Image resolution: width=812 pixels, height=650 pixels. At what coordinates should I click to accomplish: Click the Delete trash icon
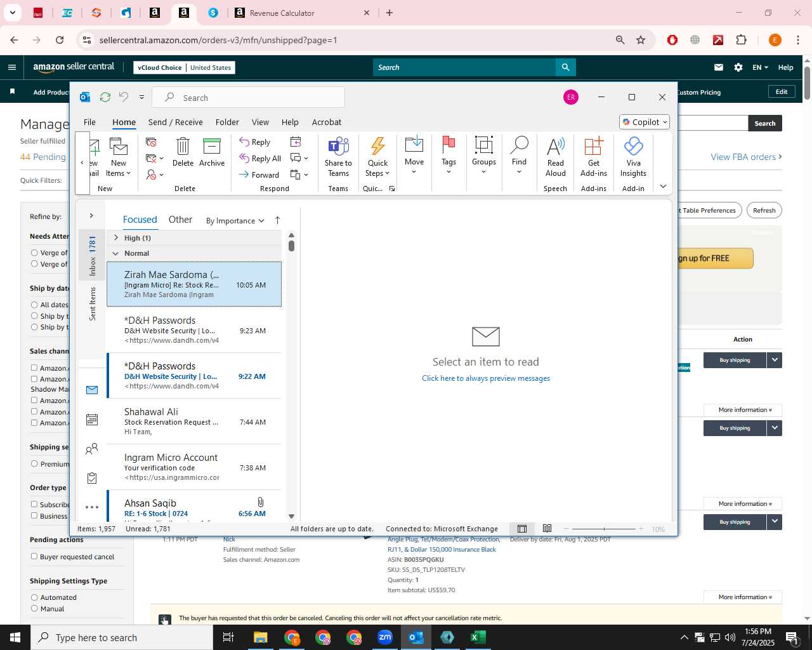[183, 152]
